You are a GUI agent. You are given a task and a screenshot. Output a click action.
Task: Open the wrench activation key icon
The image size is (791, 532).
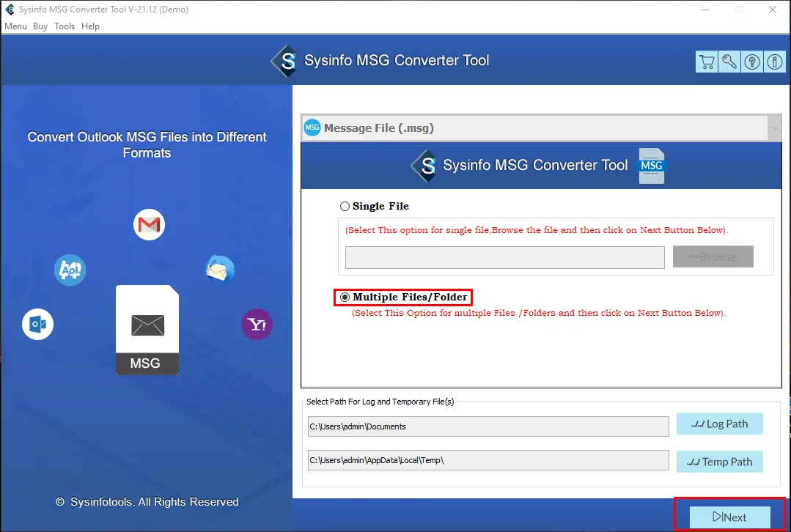tap(729, 62)
